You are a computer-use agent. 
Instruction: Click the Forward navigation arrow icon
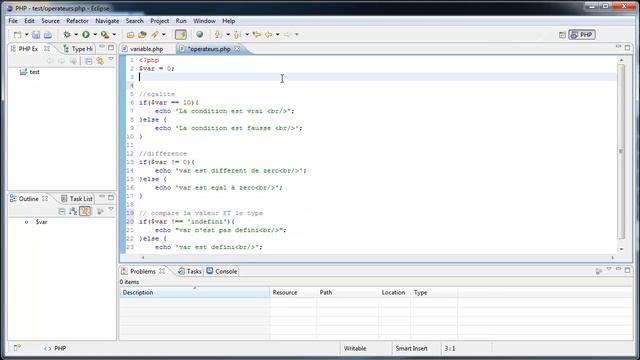click(287, 35)
